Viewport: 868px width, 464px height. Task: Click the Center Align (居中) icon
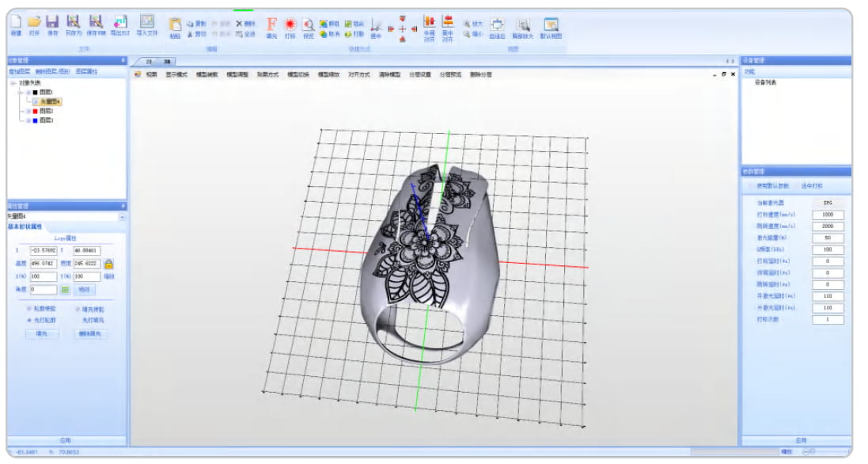click(x=373, y=26)
